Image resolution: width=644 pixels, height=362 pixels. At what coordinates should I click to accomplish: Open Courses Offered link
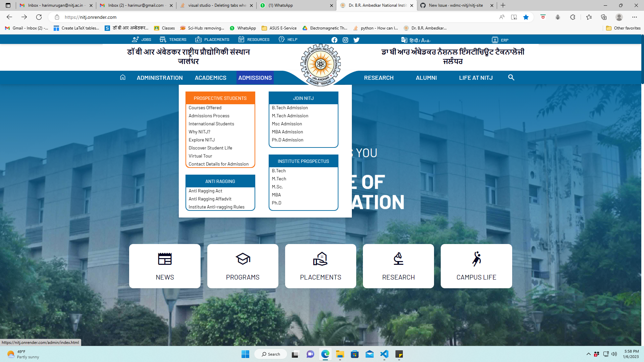(205, 108)
